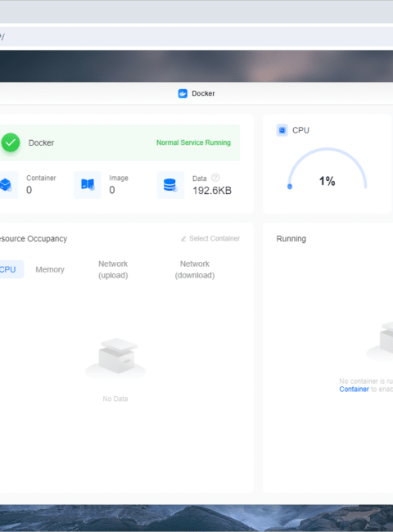
Task: Switch to Network (upload) tab
Action: coord(113,269)
